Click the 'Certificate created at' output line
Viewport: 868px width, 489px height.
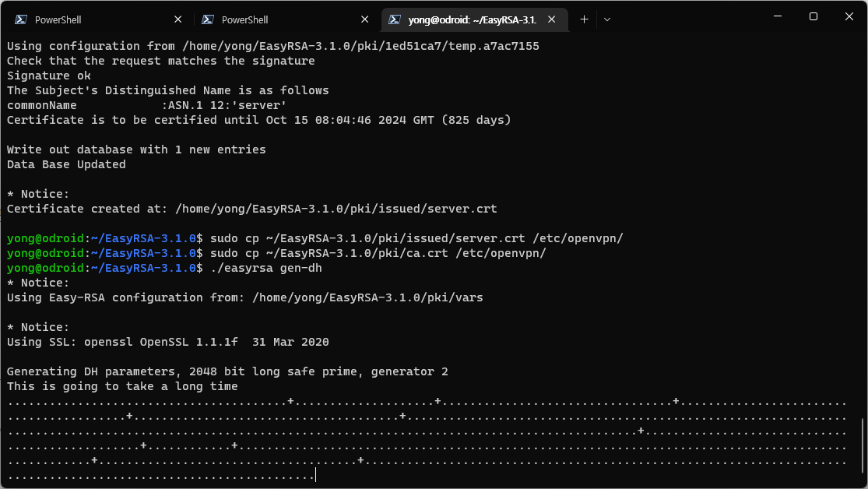[x=252, y=209]
